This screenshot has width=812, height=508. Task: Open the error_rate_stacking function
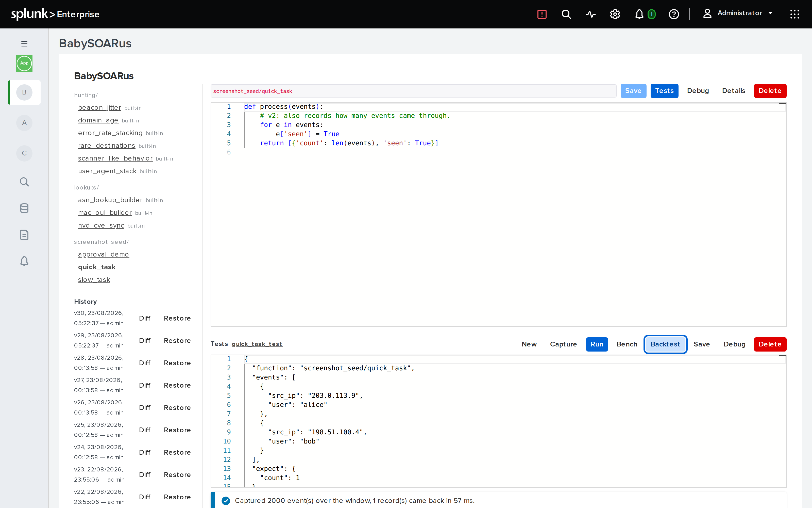[110, 133]
